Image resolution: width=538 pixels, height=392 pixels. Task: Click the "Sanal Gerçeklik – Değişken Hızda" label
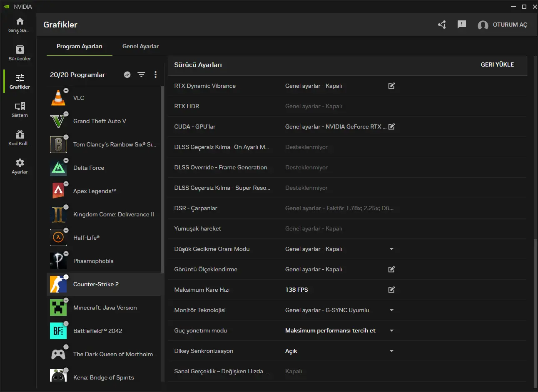pyautogui.click(x=221, y=371)
